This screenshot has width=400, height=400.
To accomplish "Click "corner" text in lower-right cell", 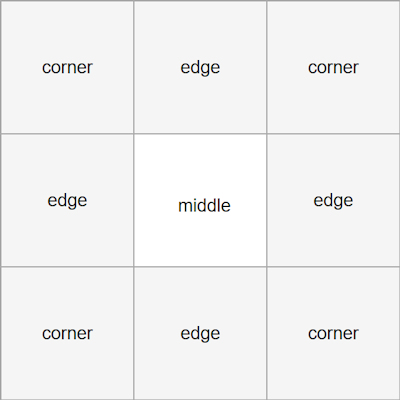I will pos(333,334).
